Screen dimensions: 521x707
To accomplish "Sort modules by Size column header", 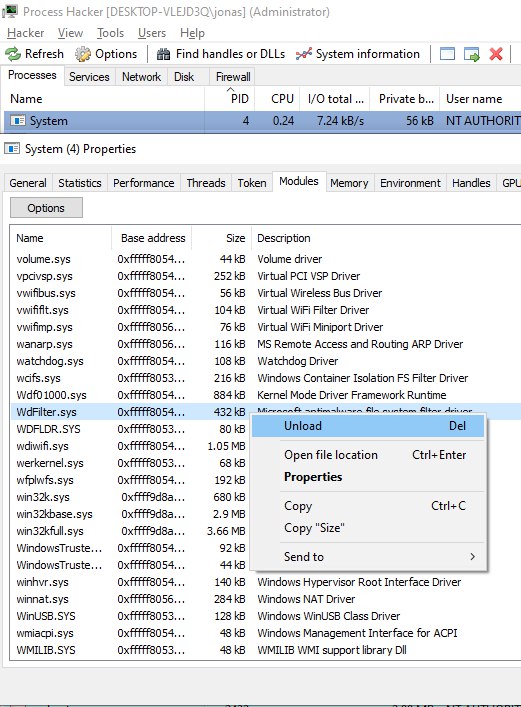I will [222, 238].
